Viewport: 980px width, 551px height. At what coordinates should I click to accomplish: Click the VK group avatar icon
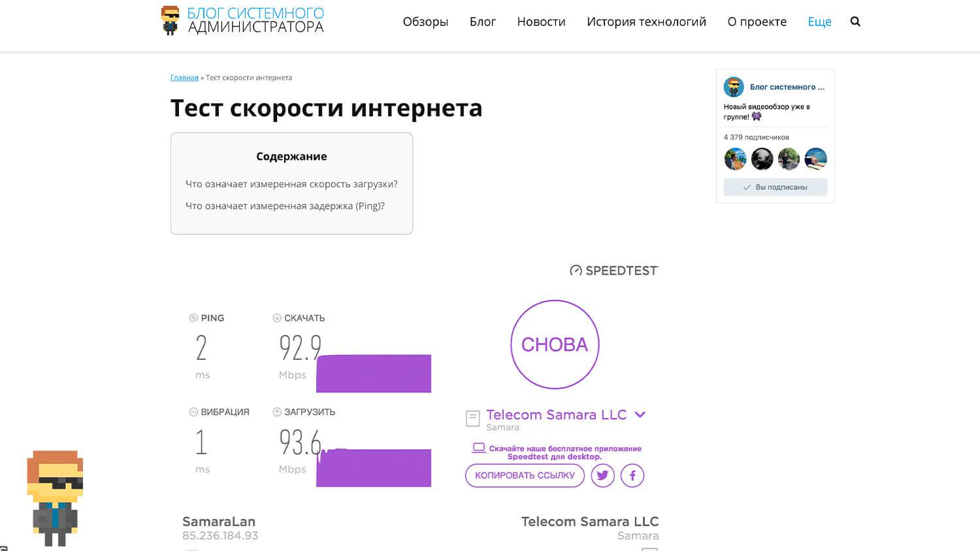pyautogui.click(x=734, y=87)
